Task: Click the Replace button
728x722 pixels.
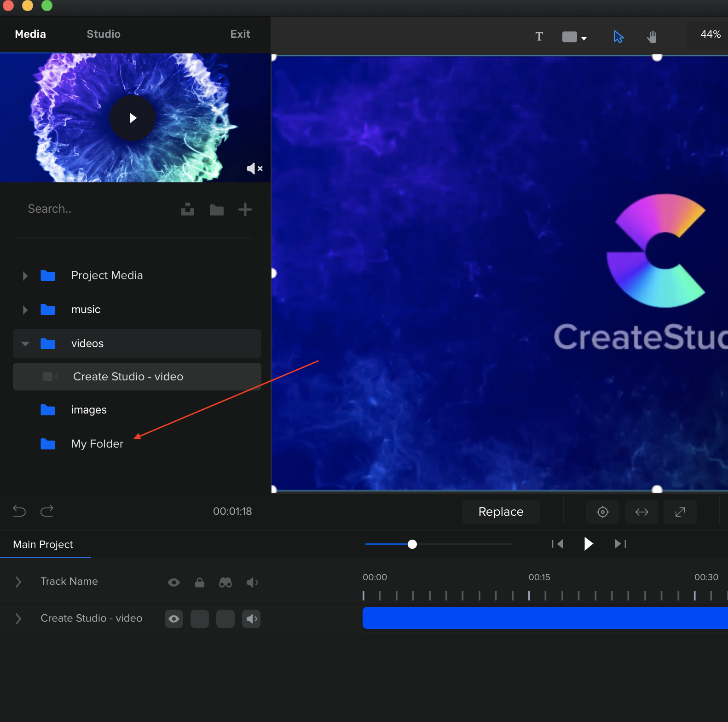Action: [501, 512]
